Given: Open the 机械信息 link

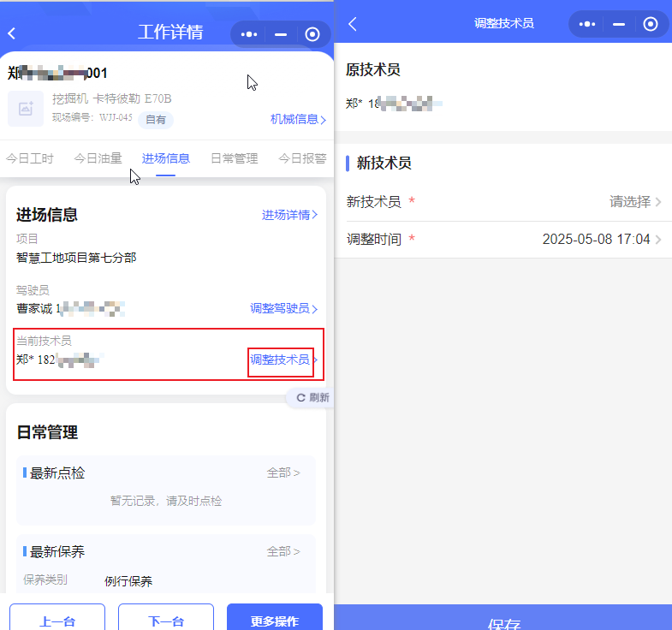Looking at the screenshot, I should [298, 119].
